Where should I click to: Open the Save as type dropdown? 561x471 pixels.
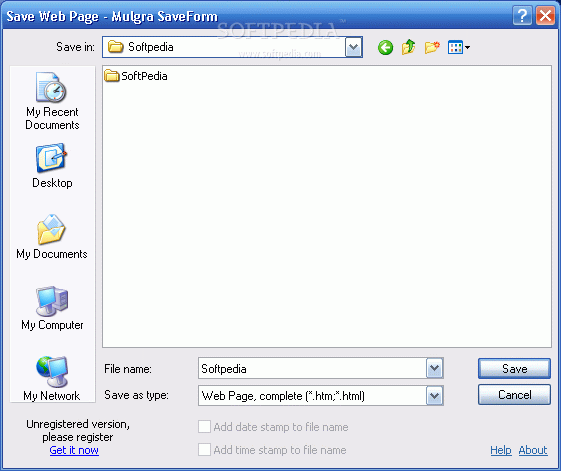(x=434, y=395)
